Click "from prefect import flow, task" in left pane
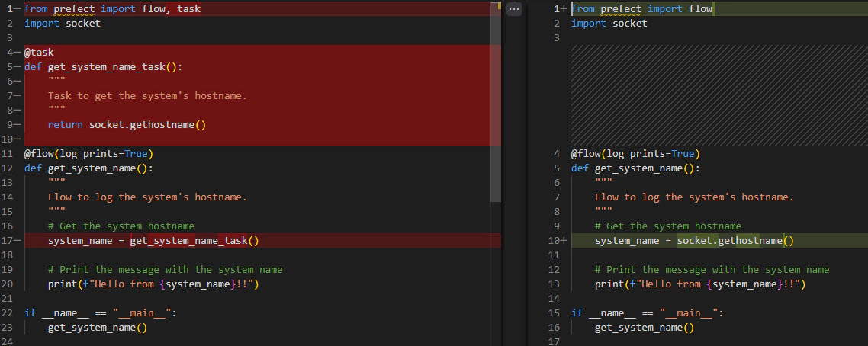This screenshot has height=346, width=868. (112, 9)
